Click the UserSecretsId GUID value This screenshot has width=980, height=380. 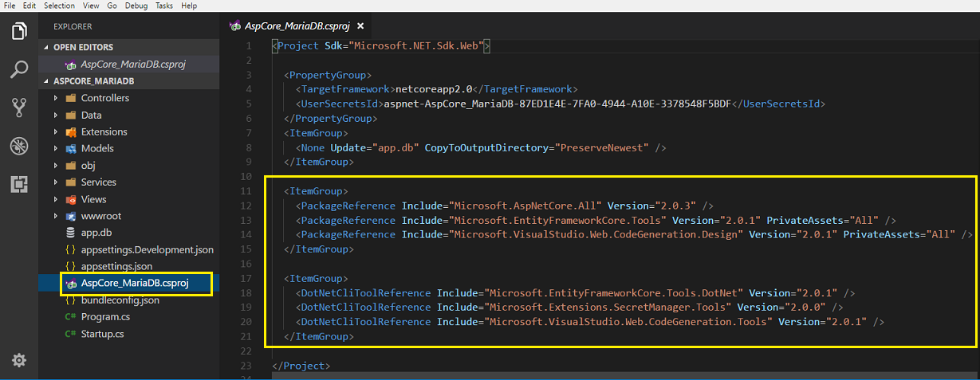pyautogui.click(x=557, y=104)
